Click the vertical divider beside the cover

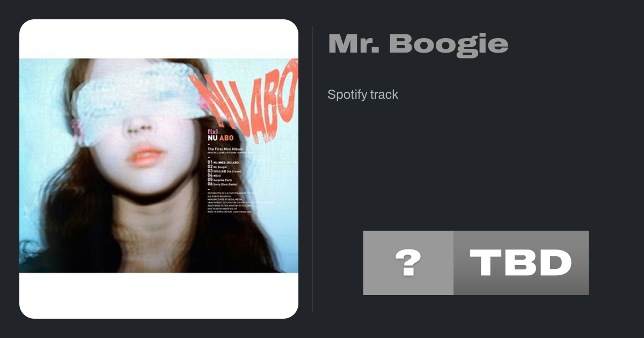313,169
